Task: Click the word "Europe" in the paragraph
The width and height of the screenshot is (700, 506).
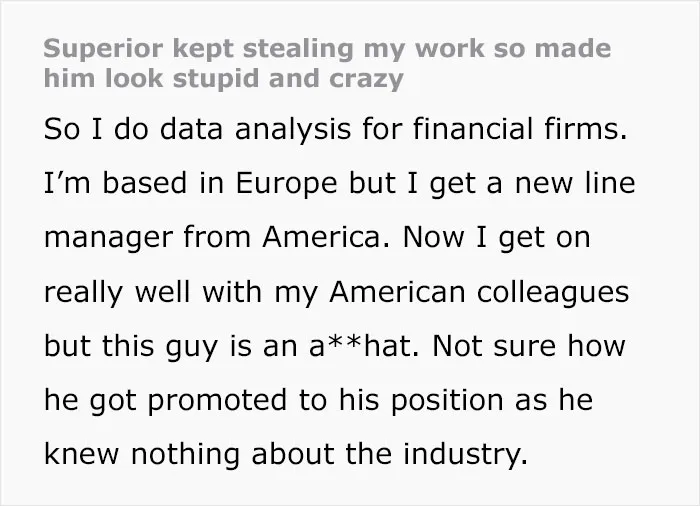Action: [x=286, y=184]
